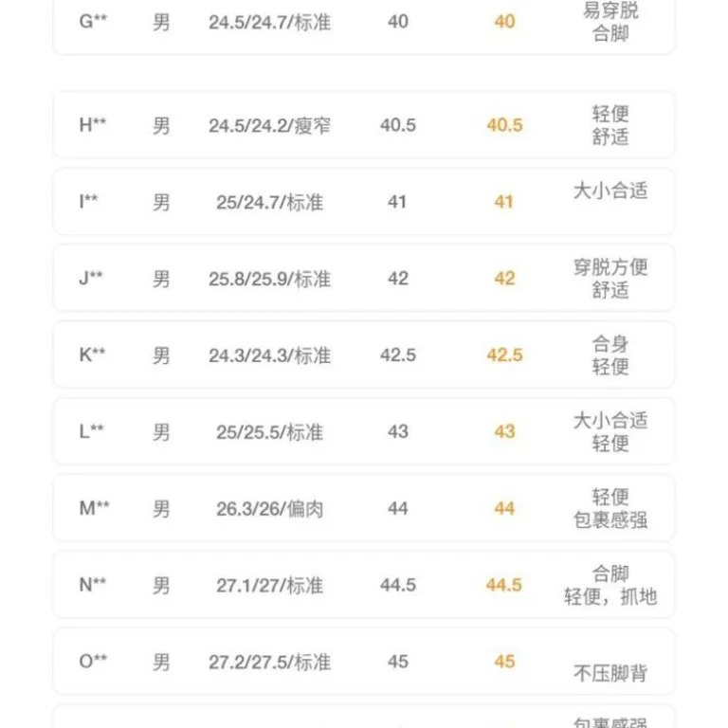Open the L** reviewer card
The width and height of the screenshot is (728, 728).
tap(364, 432)
